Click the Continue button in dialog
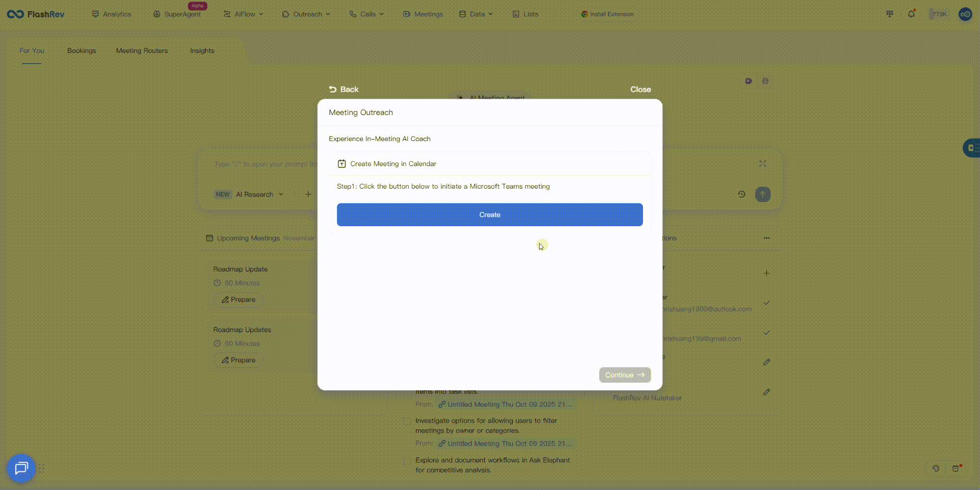This screenshot has width=980, height=490. click(624, 375)
